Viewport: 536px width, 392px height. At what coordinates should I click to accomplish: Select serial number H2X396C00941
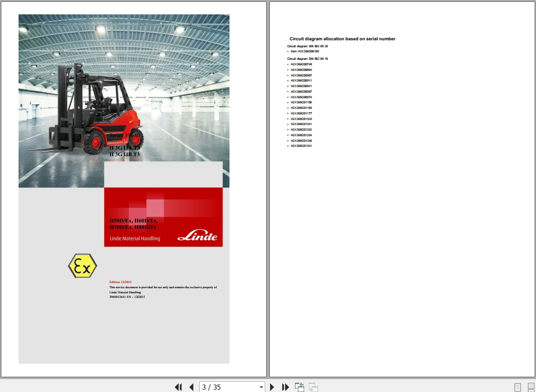[x=301, y=86]
